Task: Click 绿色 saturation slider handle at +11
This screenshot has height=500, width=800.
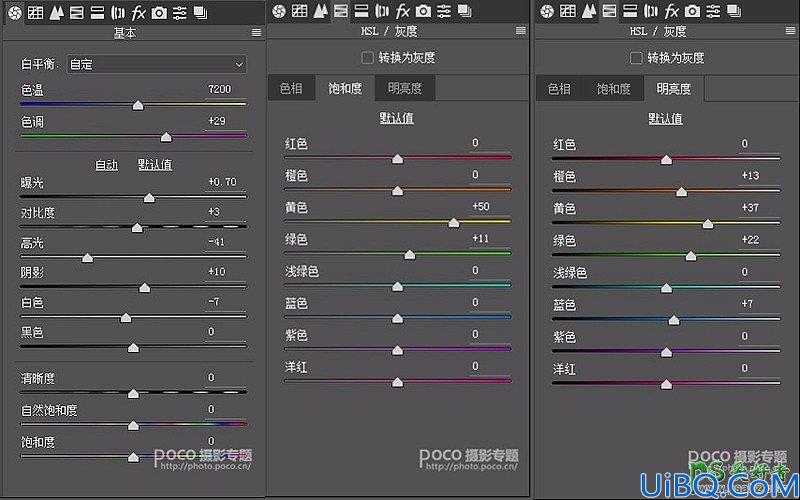Action: click(x=410, y=255)
